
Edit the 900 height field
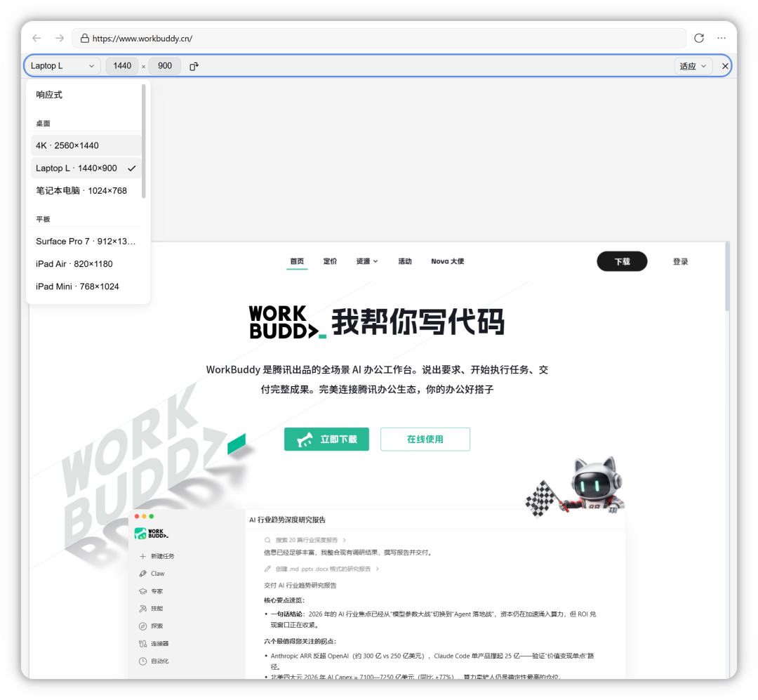165,66
